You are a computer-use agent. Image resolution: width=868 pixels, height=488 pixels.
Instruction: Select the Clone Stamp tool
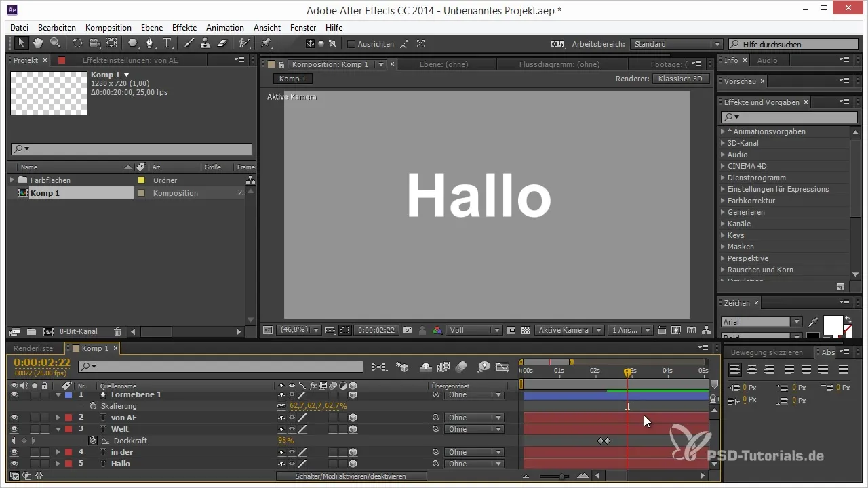[205, 43]
